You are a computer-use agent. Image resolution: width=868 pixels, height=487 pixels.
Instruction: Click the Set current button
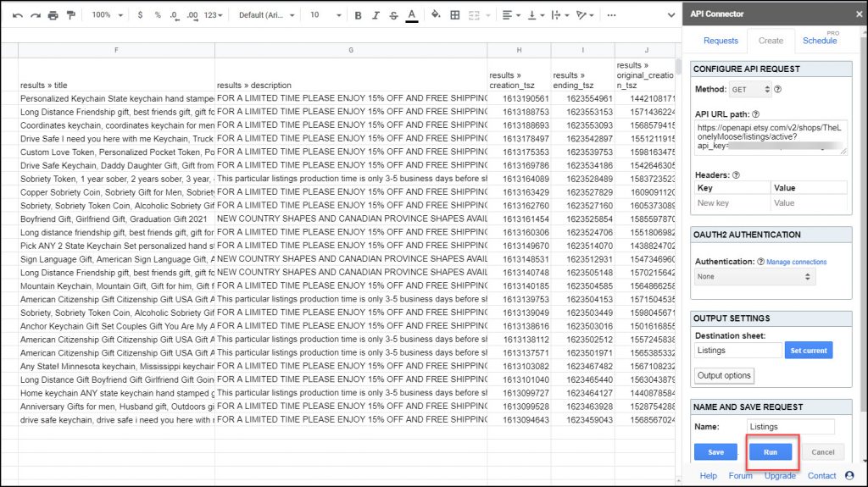808,350
